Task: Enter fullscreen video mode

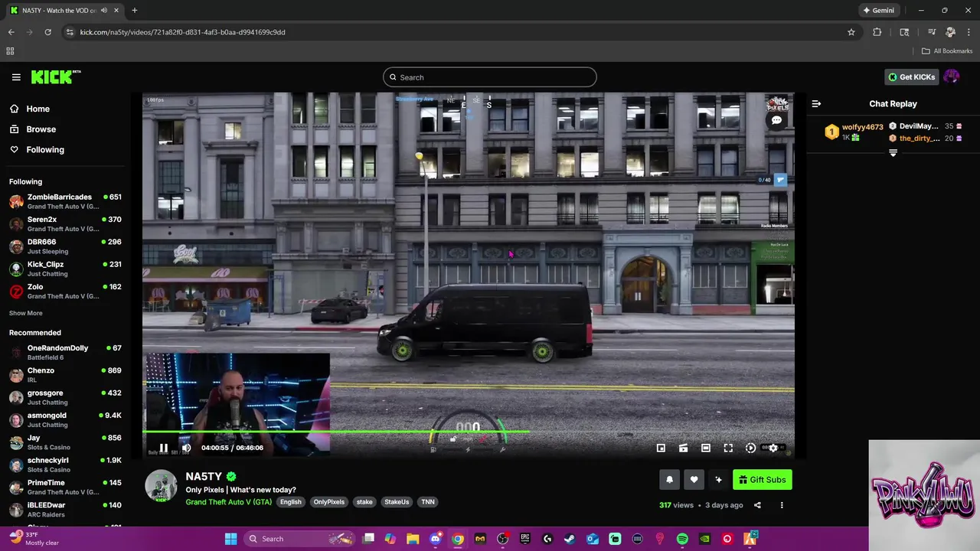Action: coord(728,448)
